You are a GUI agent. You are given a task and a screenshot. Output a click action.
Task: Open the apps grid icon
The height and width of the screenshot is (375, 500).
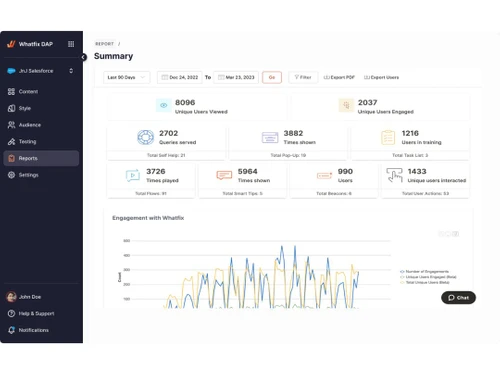tap(71, 44)
